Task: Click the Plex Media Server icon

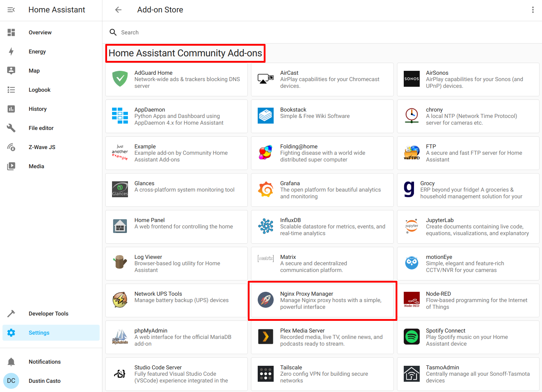Action: point(266,337)
